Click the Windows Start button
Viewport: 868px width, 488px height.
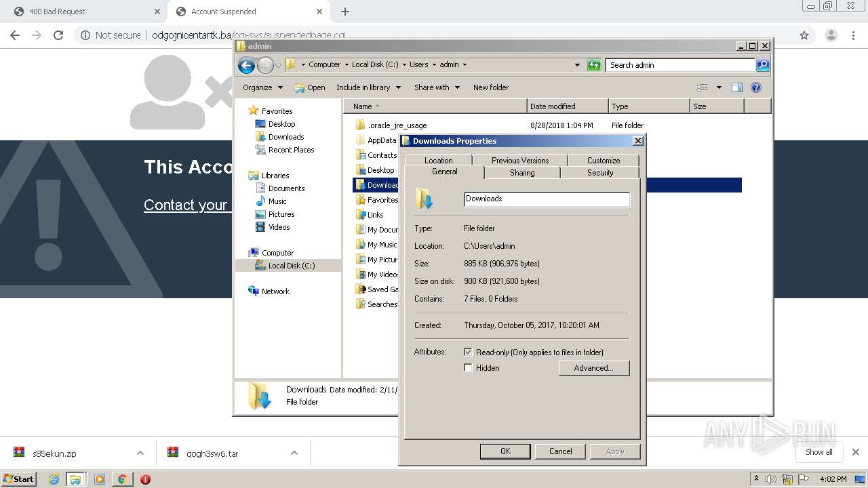click(19, 479)
